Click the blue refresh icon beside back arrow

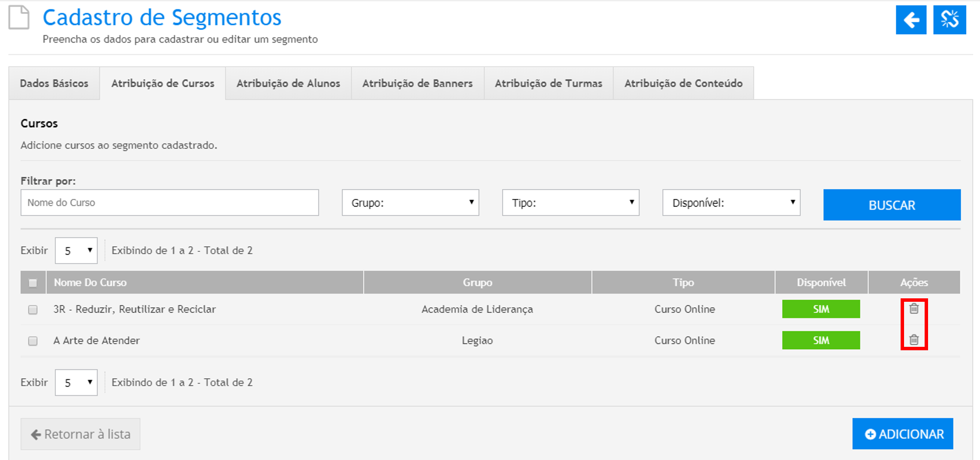click(x=949, y=20)
